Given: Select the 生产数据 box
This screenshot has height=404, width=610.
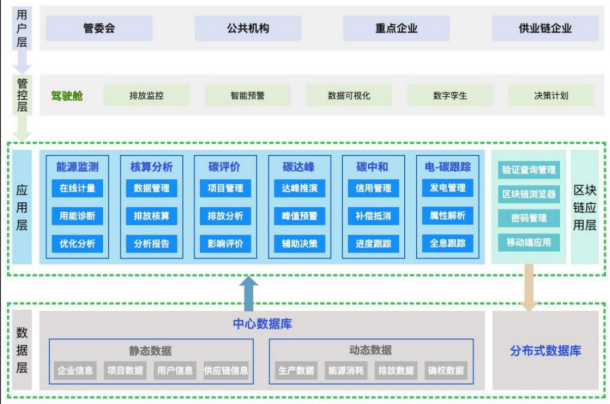Looking at the screenshot, I should click(296, 371).
